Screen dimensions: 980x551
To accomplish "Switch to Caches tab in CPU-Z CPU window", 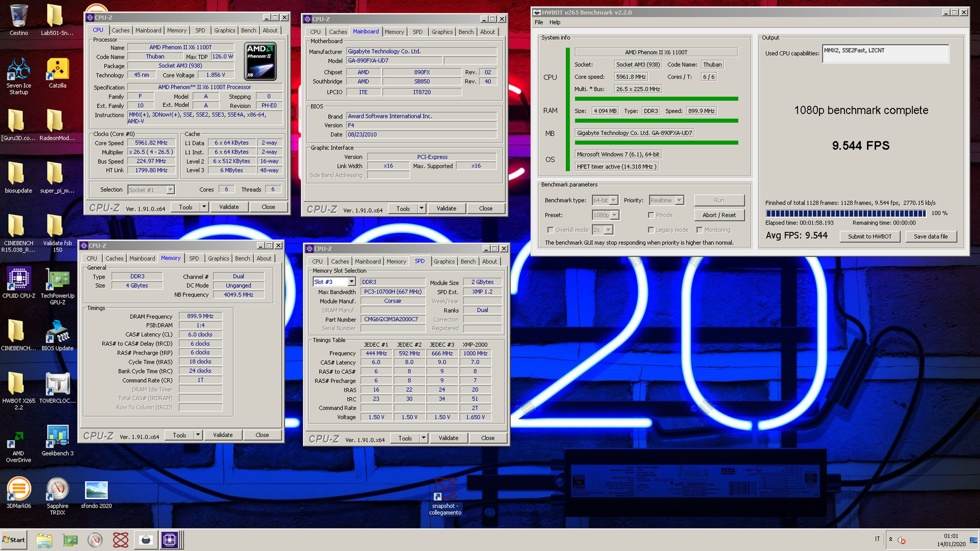I will pyautogui.click(x=120, y=31).
